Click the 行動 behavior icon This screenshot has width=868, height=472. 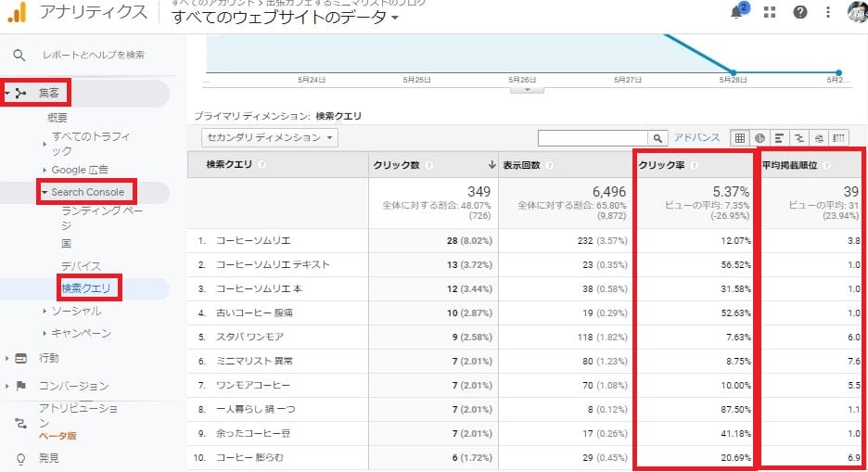[20, 359]
